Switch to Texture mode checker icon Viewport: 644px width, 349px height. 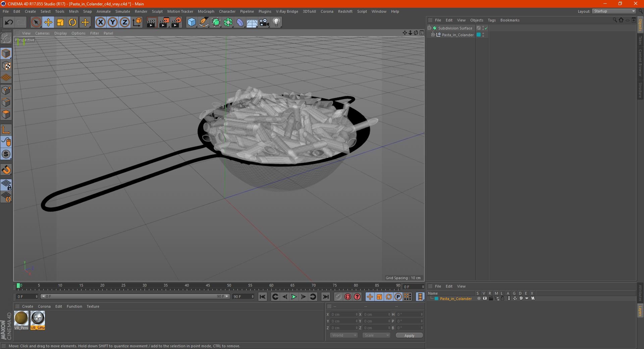pos(6,66)
